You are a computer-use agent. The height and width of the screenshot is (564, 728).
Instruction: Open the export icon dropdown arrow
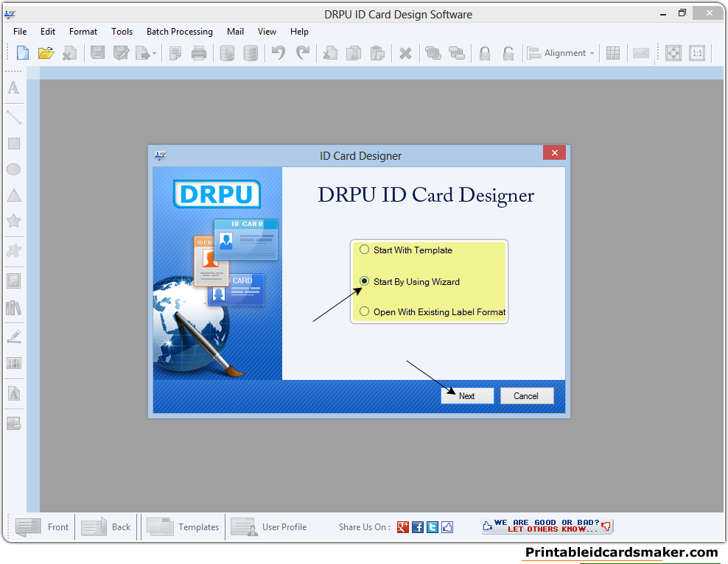tap(155, 54)
